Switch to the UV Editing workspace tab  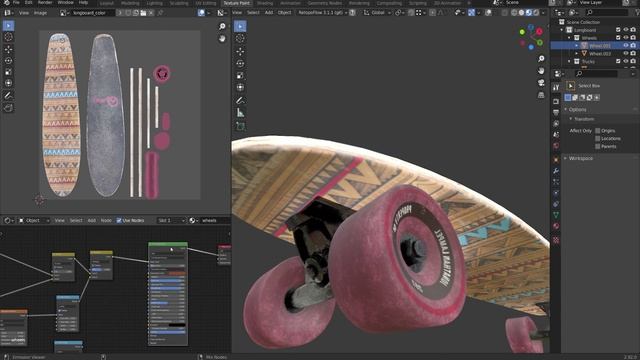pos(206,3)
